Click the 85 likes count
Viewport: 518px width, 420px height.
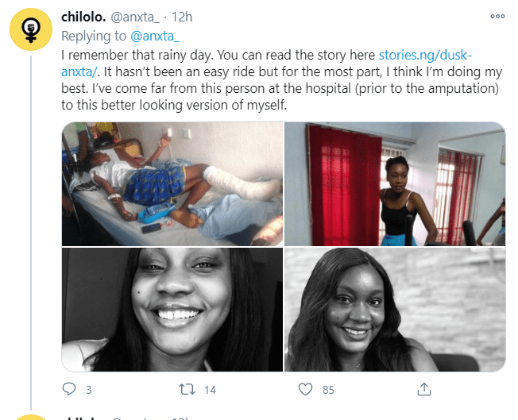click(x=327, y=390)
